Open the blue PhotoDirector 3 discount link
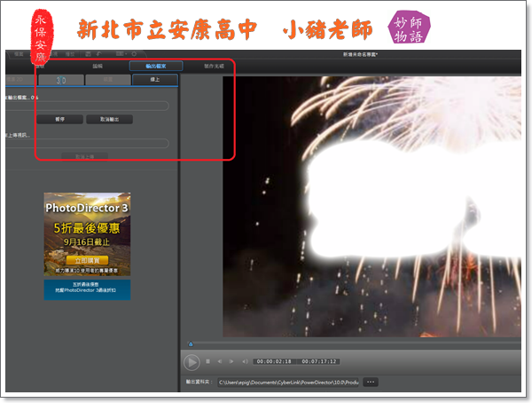This screenshot has width=532, height=403. [87, 289]
